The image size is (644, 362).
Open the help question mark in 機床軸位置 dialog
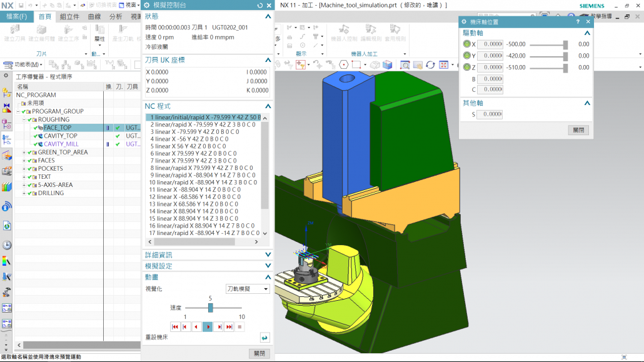577,21
